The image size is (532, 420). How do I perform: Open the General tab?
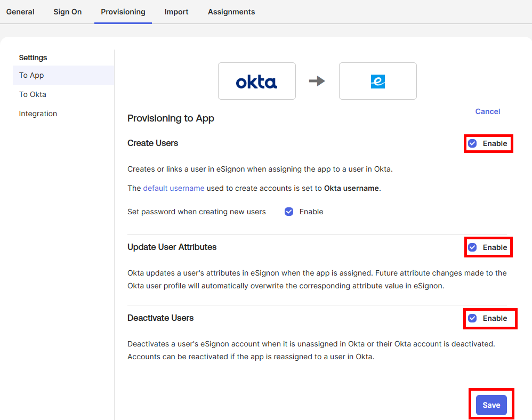(20, 12)
